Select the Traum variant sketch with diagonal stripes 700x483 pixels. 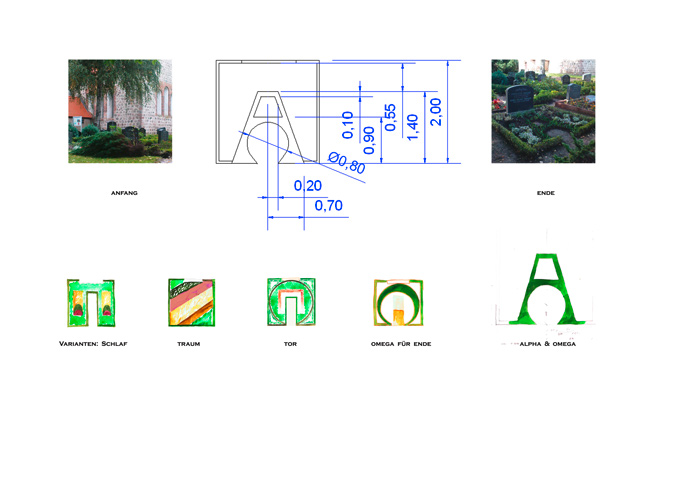click(x=192, y=303)
